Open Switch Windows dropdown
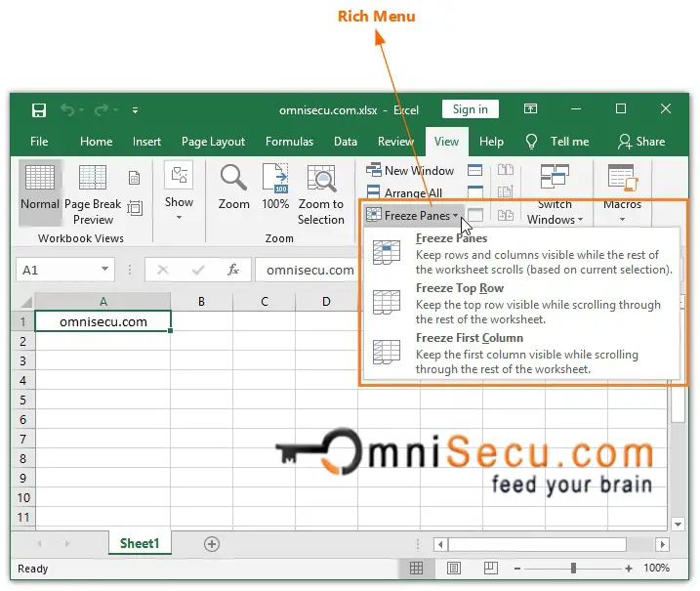The width and height of the screenshot is (700, 591). click(x=555, y=194)
